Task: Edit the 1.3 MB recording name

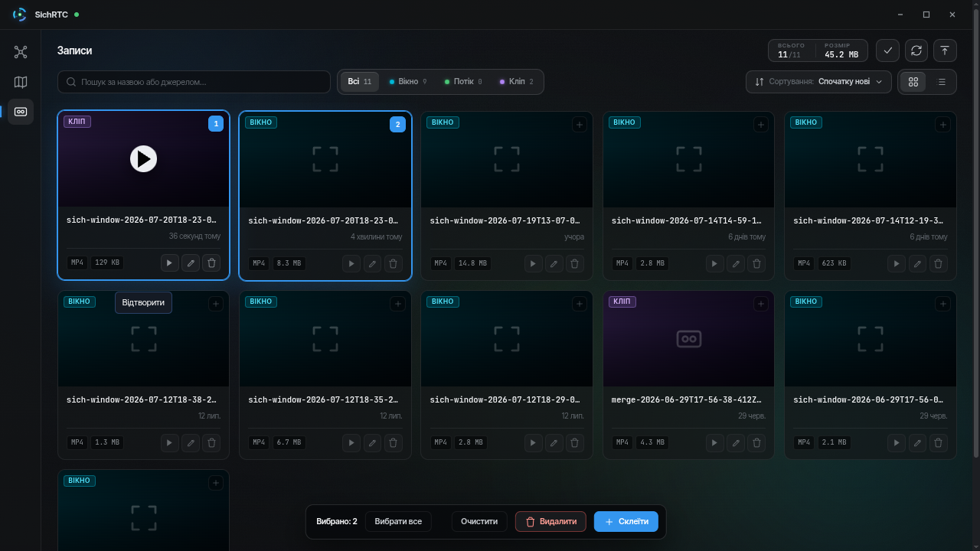Action: click(x=191, y=442)
